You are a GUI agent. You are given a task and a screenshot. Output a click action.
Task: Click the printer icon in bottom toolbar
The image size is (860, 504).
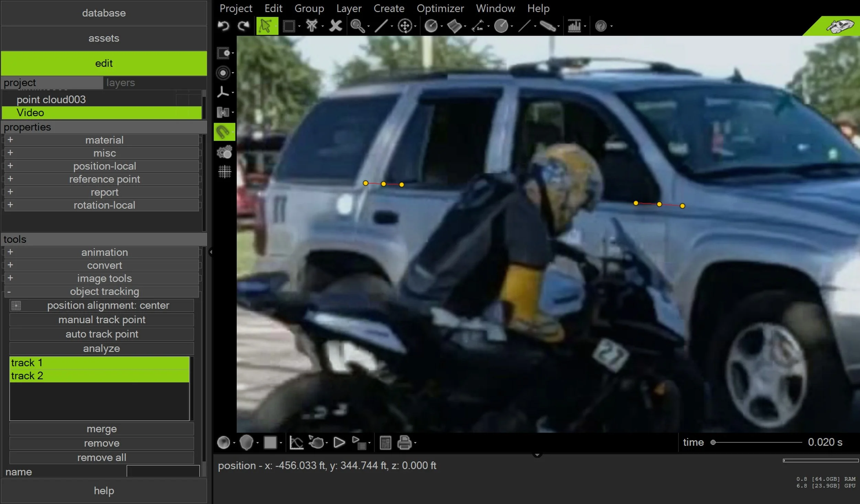click(405, 442)
